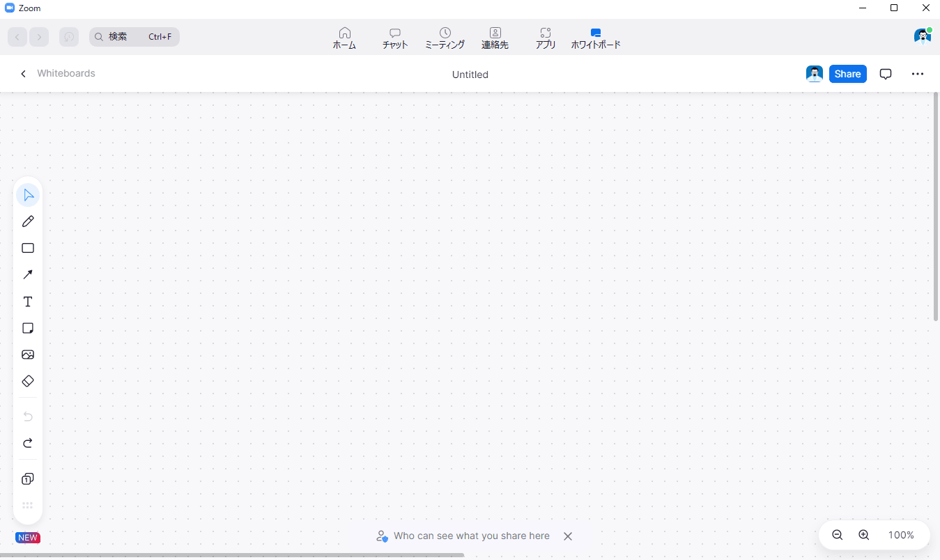Select the pointer selection tool
This screenshot has width=940, height=560.
tap(28, 194)
